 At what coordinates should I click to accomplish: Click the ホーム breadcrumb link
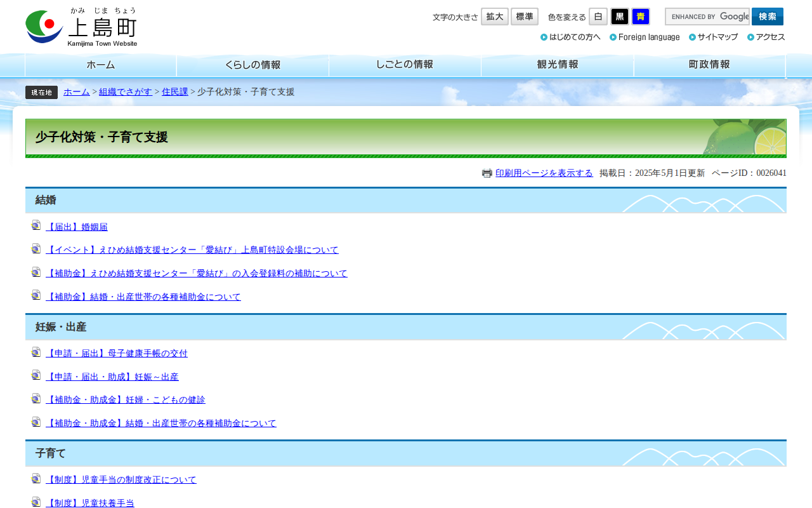(77, 92)
